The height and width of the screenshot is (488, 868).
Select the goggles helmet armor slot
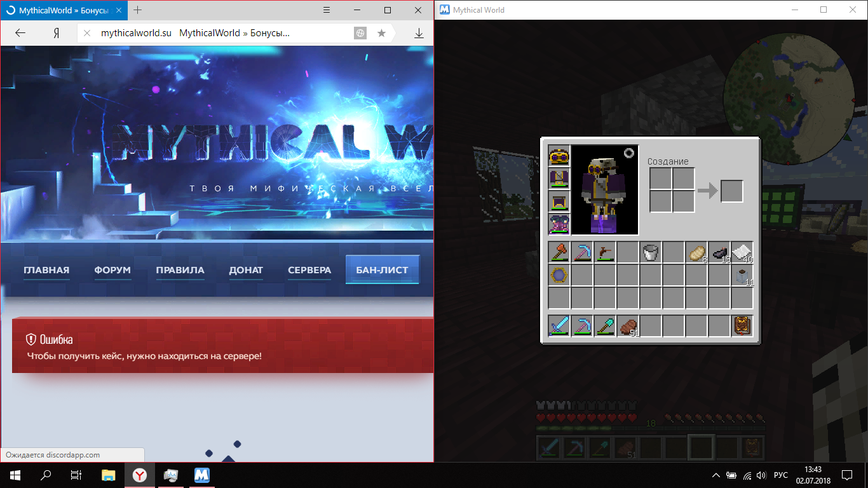(559, 156)
